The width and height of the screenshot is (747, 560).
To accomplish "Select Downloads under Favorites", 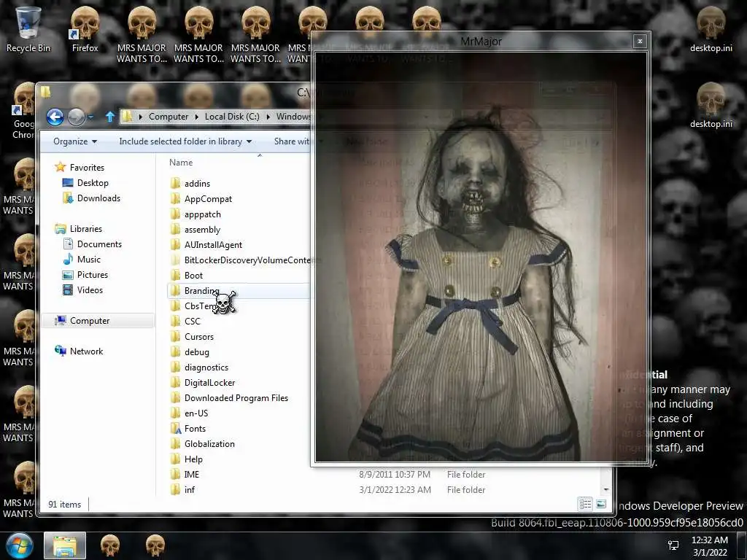I will (x=91, y=198).
